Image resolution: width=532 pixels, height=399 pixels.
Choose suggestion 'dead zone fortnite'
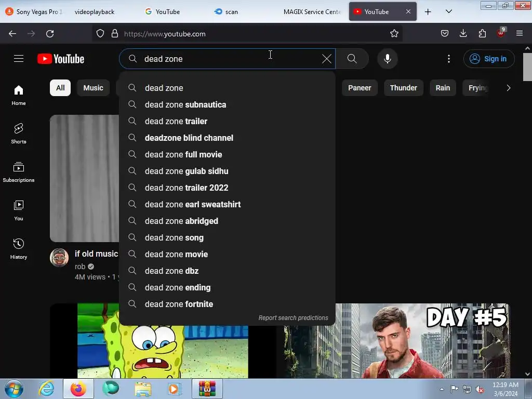[228, 304]
